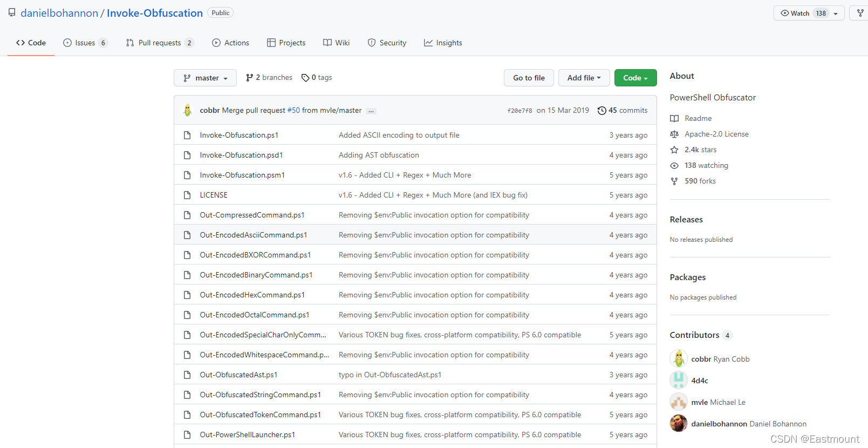The width and height of the screenshot is (868, 448).
Task: Open Out-EncodedHexCommand.ps1 file
Action: tap(252, 295)
